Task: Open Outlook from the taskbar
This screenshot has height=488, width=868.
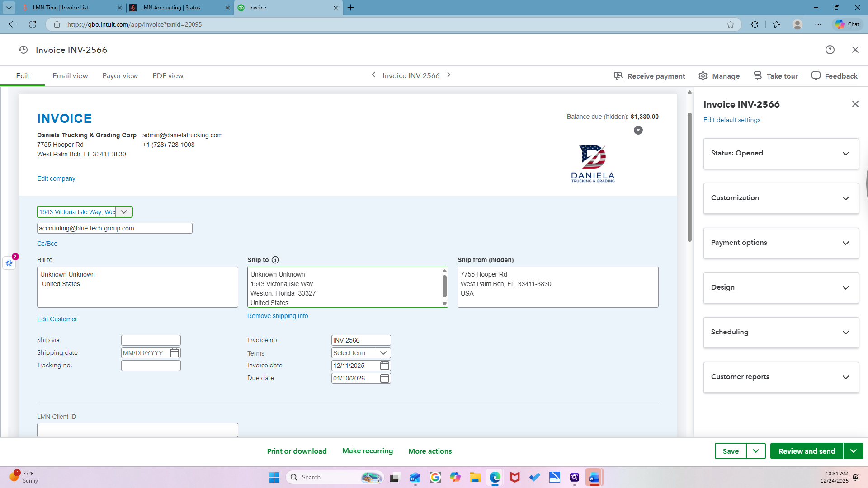Action: 415,477
